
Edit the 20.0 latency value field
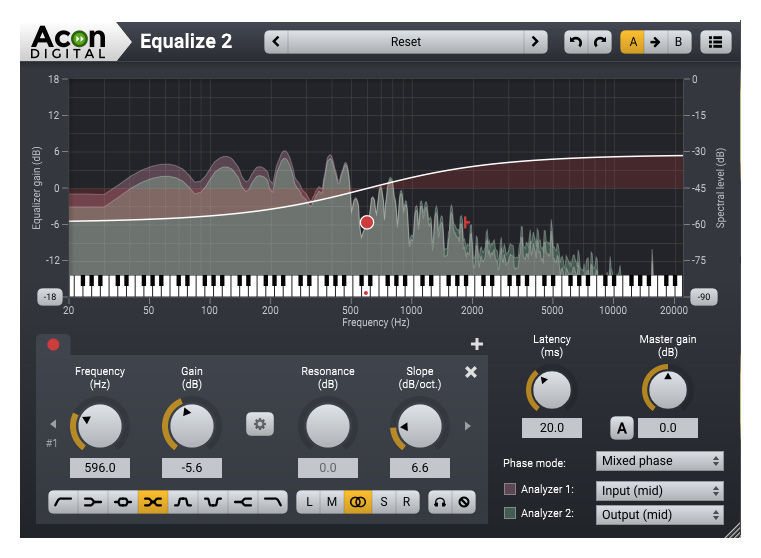552,428
